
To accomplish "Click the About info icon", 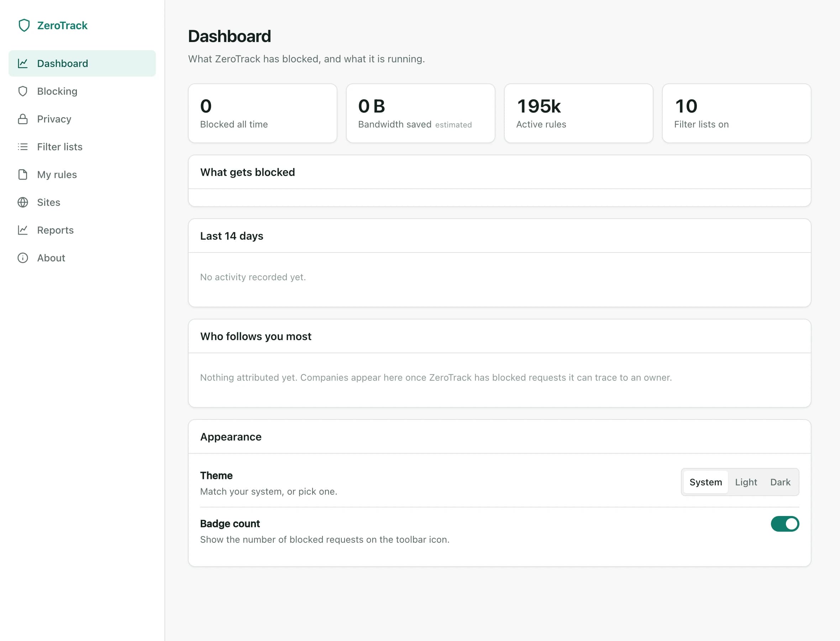I will pos(23,258).
